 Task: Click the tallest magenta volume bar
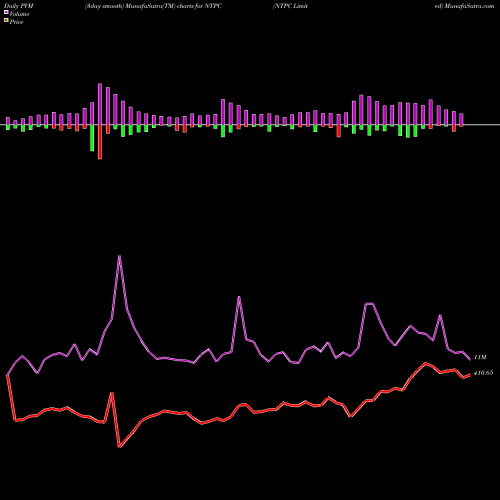100,104
